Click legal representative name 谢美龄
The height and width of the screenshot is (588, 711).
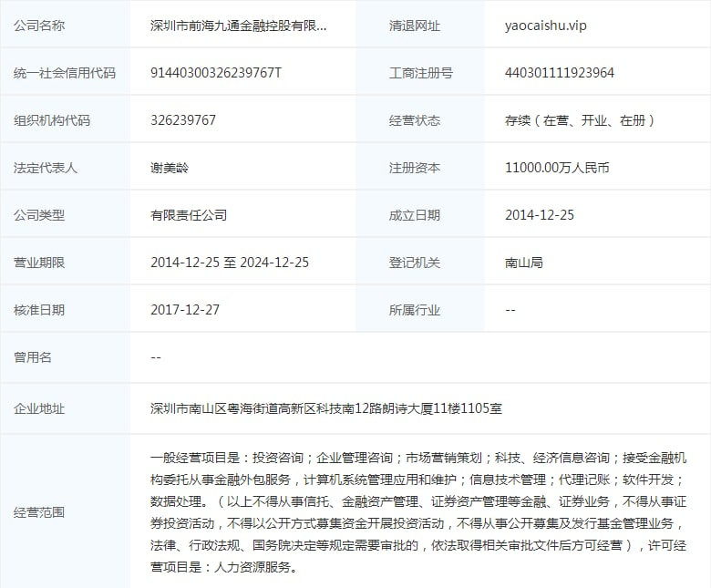point(170,168)
